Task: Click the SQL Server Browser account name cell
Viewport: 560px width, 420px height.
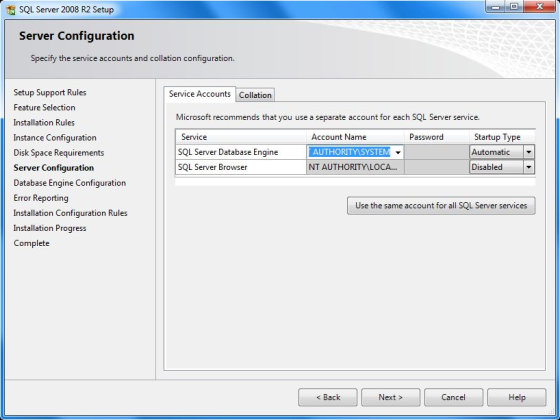Action: (x=355, y=167)
